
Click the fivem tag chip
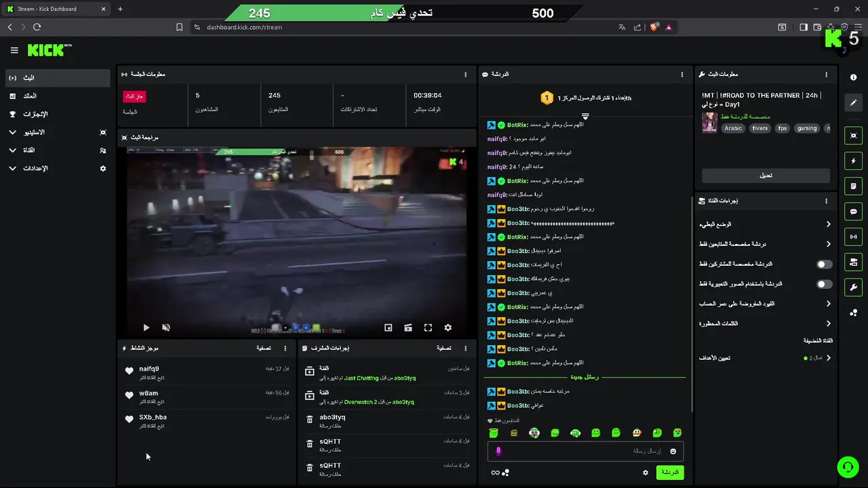pyautogui.click(x=759, y=128)
